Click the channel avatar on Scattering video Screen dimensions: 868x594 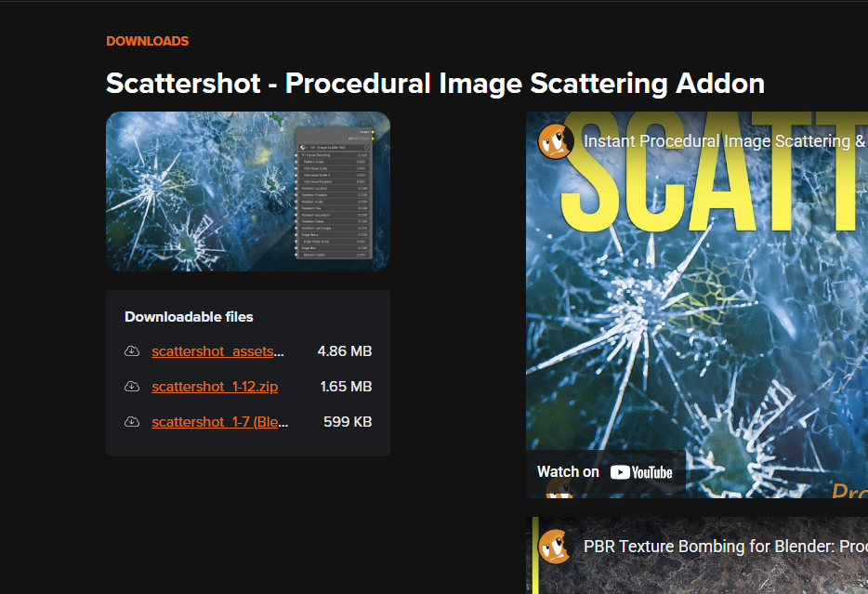click(555, 141)
